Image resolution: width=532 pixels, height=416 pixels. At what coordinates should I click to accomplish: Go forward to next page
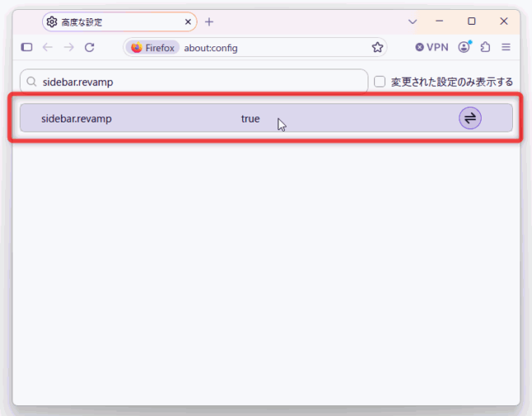click(x=69, y=47)
